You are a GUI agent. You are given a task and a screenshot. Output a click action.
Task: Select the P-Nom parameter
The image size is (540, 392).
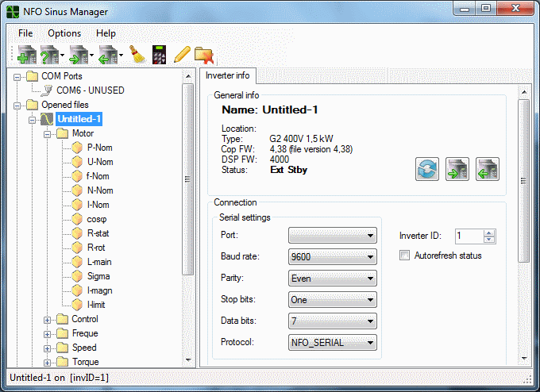click(x=99, y=148)
